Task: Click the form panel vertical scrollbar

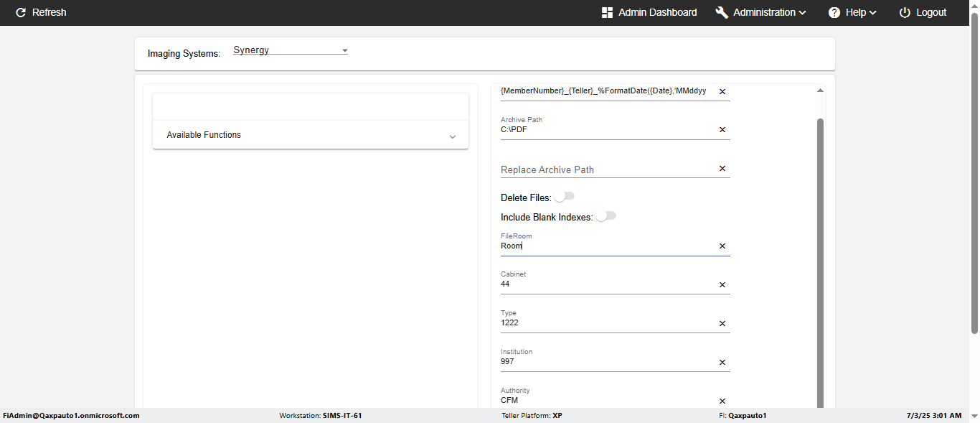Action: coord(820,259)
